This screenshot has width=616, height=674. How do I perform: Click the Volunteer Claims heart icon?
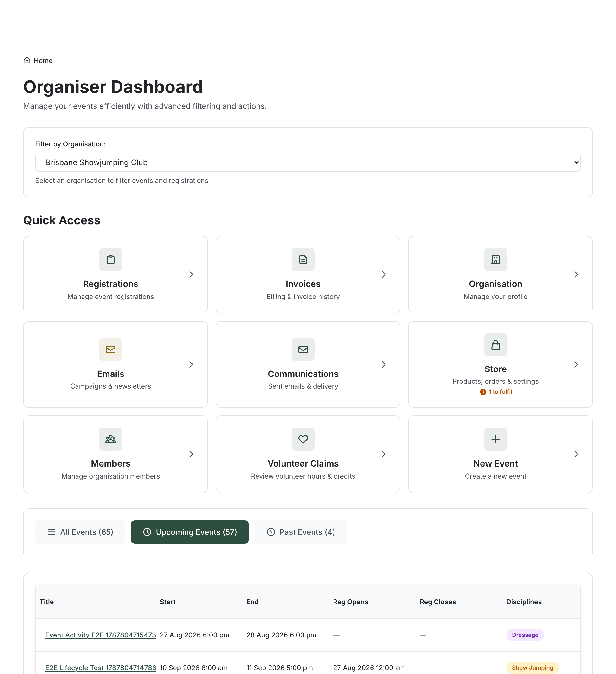pos(303,439)
